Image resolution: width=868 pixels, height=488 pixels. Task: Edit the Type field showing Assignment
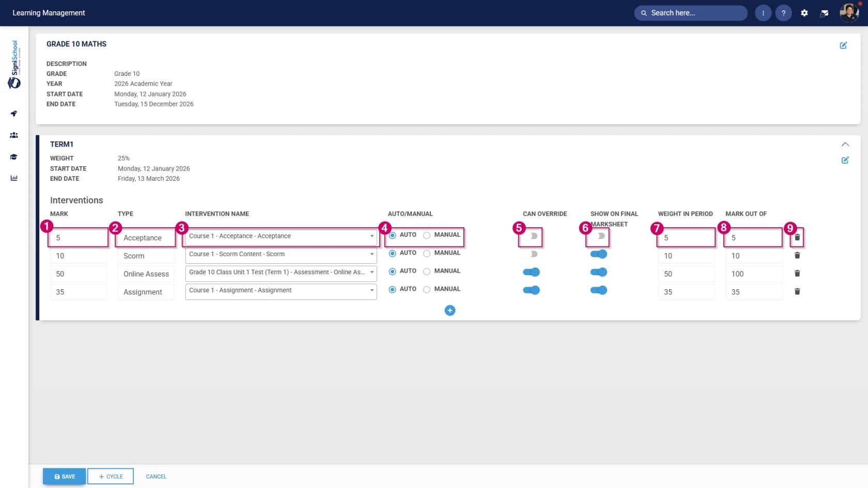[146, 292]
